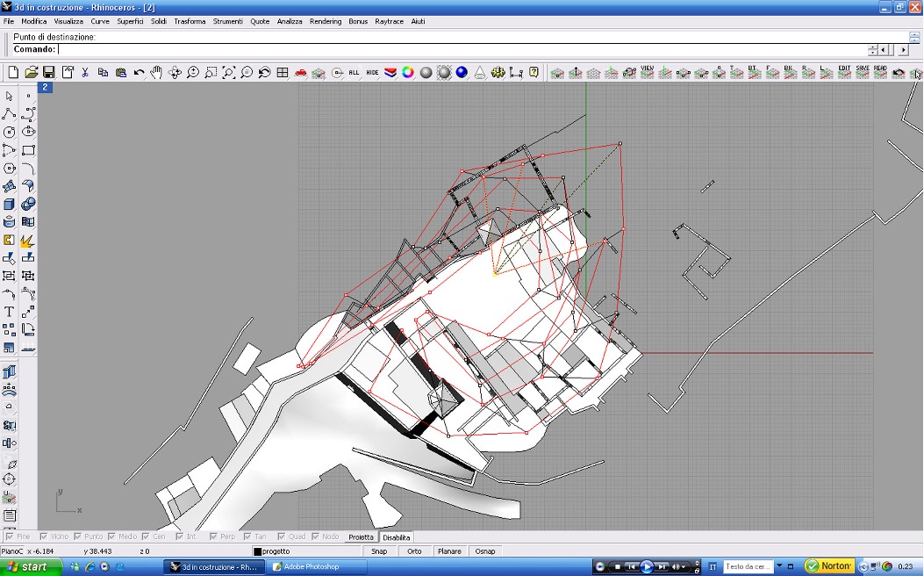The image size is (924, 576).
Task: Switch to Adobe Photoshop in taskbar
Action: (311, 567)
